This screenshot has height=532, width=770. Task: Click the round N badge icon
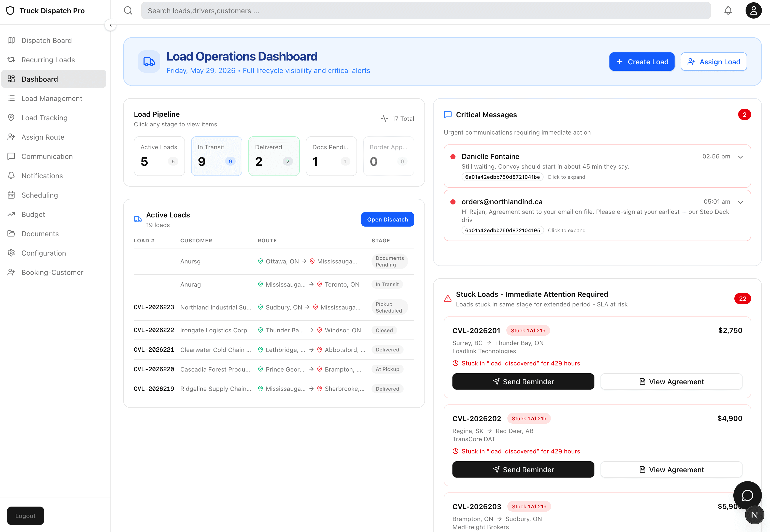(754, 515)
